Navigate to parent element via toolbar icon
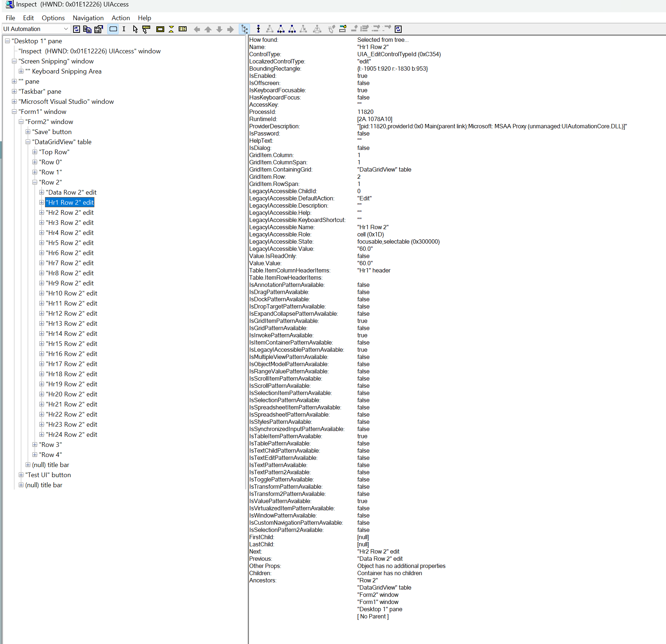666x644 pixels. 259,29
